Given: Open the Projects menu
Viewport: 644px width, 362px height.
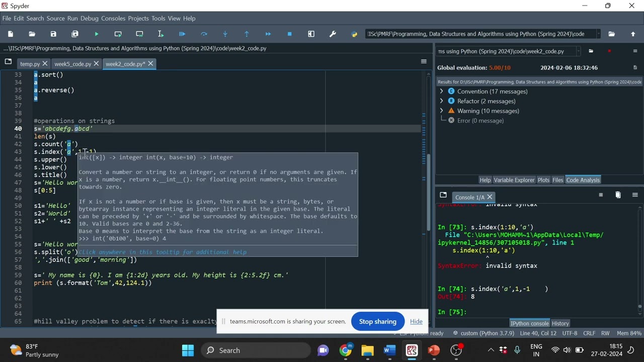Looking at the screenshot, I should pyautogui.click(x=138, y=18).
